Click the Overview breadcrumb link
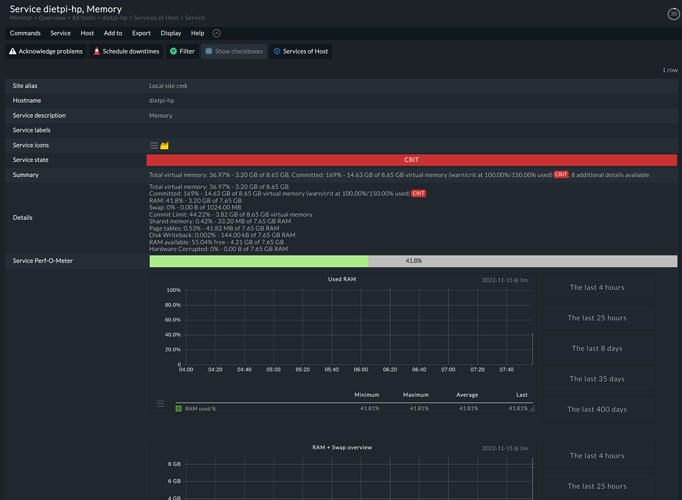682x500 pixels. coord(52,18)
